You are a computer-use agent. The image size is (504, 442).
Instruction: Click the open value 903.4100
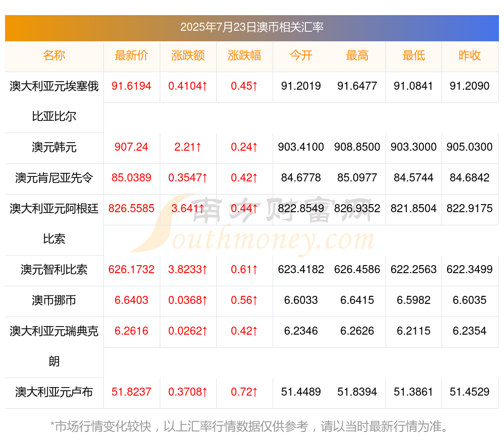pos(301,147)
